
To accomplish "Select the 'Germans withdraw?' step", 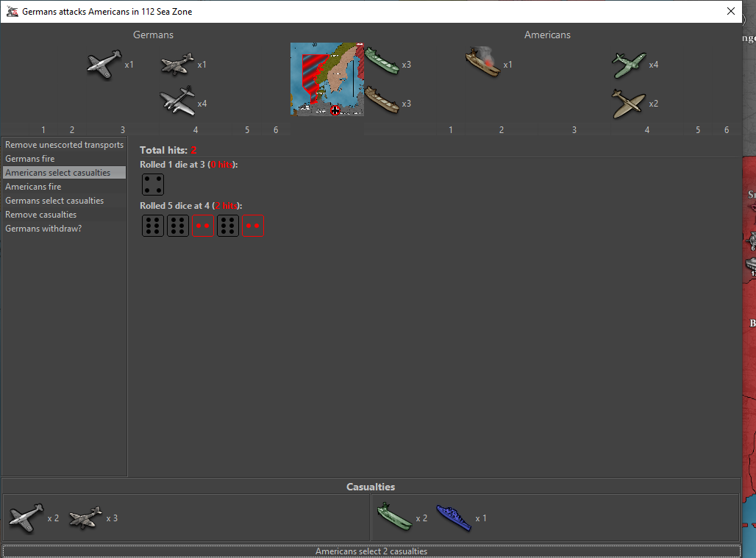I will [x=44, y=229].
